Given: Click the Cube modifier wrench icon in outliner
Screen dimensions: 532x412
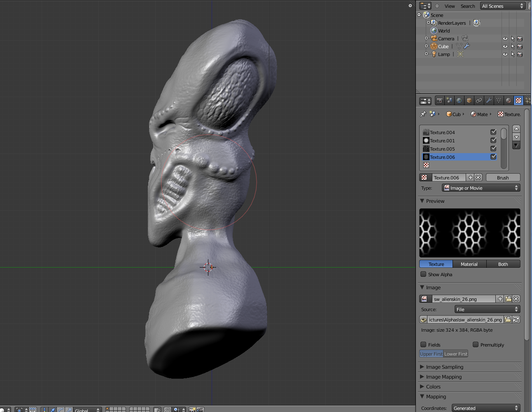Looking at the screenshot, I should [x=467, y=46].
